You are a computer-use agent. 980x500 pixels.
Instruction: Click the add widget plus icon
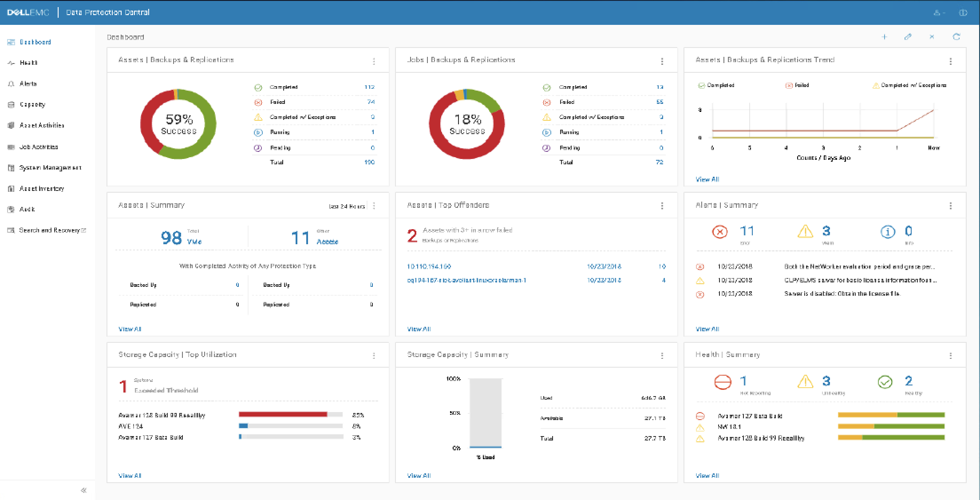click(884, 37)
